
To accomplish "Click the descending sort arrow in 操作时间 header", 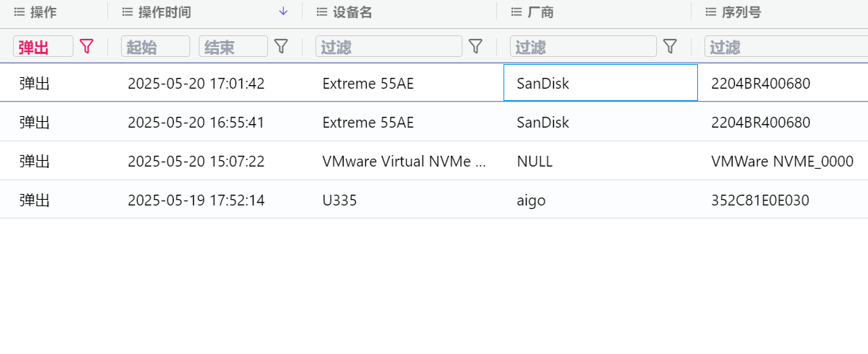I will point(283,12).
